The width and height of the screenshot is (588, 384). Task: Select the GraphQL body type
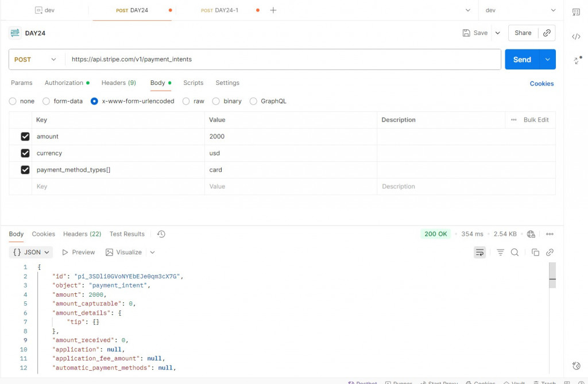[x=253, y=101]
